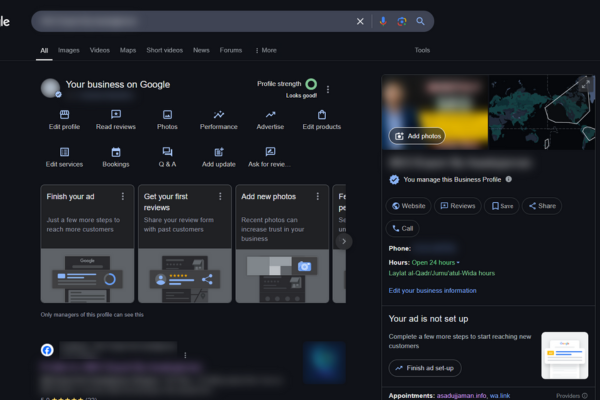The height and width of the screenshot is (400, 600).
Task: Expand the map with fullscreen icon
Action: (585, 85)
